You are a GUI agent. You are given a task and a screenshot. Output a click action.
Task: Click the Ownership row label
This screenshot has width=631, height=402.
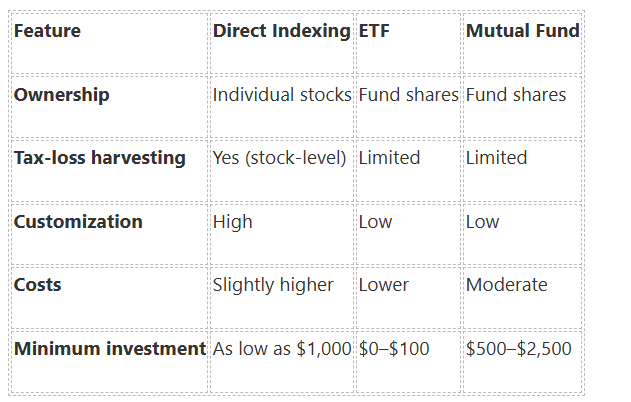pyautogui.click(x=62, y=95)
